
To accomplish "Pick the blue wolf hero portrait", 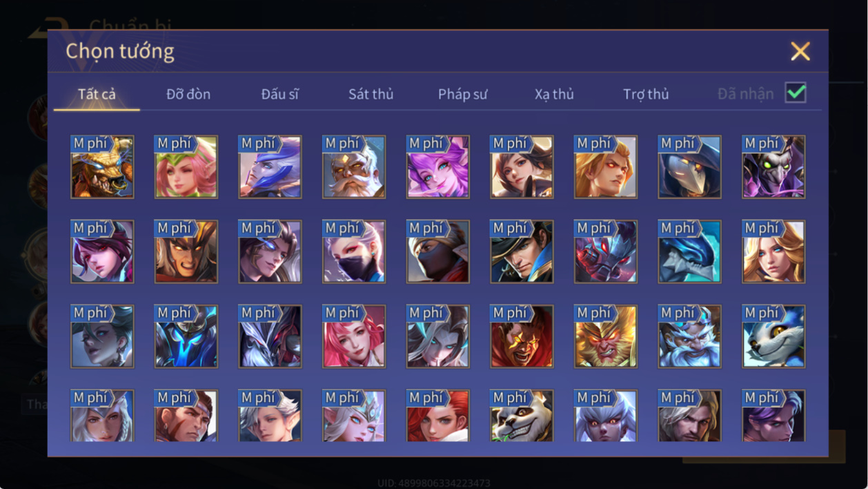I will (x=773, y=336).
